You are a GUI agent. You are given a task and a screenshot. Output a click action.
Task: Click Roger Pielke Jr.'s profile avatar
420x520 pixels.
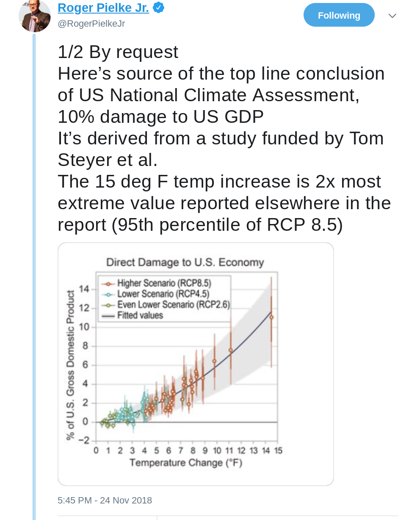(34, 16)
